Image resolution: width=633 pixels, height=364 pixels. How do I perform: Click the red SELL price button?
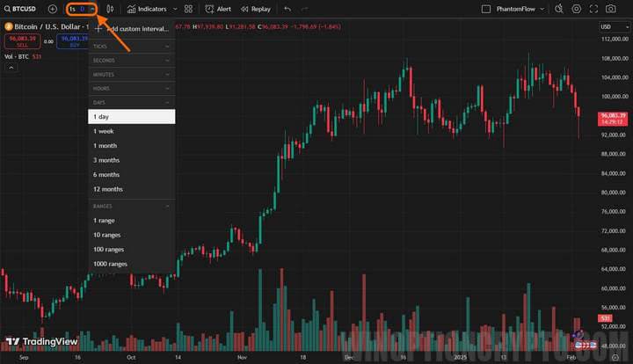[21, 41]
